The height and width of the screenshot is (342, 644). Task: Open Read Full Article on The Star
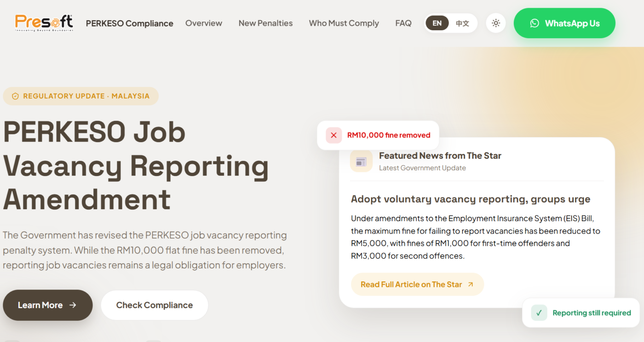417,285
